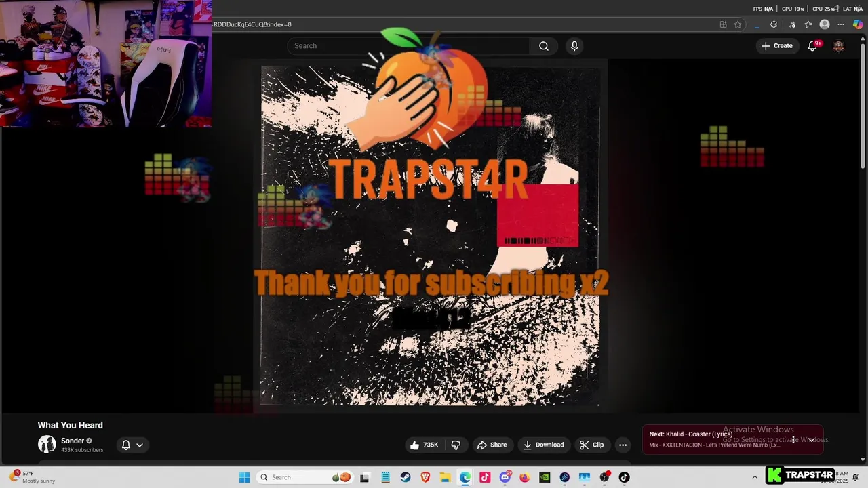Dislike the video with thumbs-down icon
Image resolution: width=868 pixels, height=488 pixels.
click(x=456, y=445)
